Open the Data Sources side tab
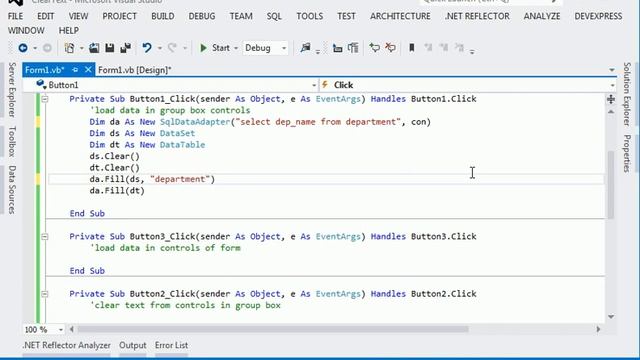The image size is (640, 360). [12, 189]
